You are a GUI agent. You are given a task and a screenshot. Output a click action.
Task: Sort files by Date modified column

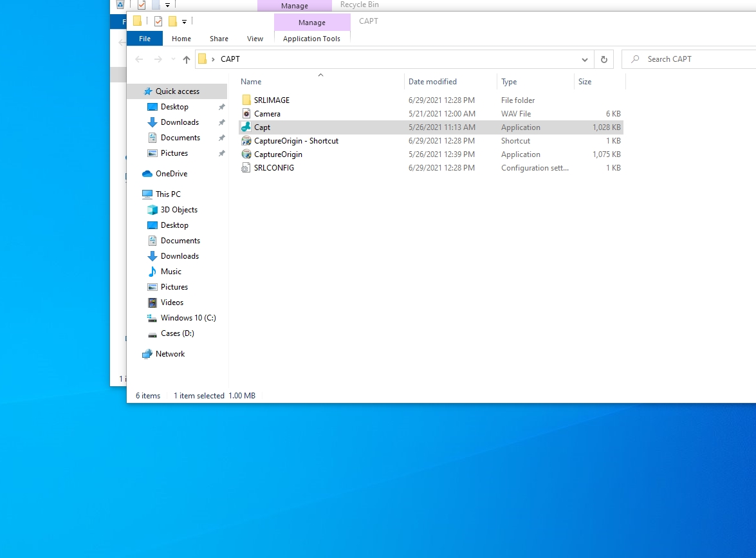click(x=432, y=82)
